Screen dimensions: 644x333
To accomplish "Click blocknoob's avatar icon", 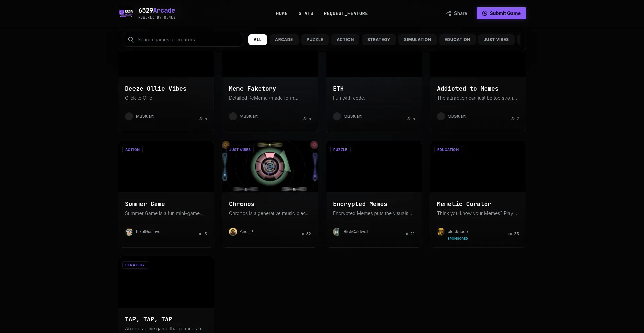I will click(x=441, y=232).
